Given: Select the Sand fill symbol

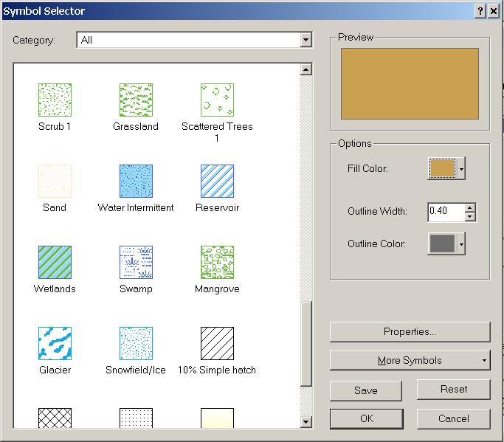Looking at the screenshot, I should coord(55,181).
